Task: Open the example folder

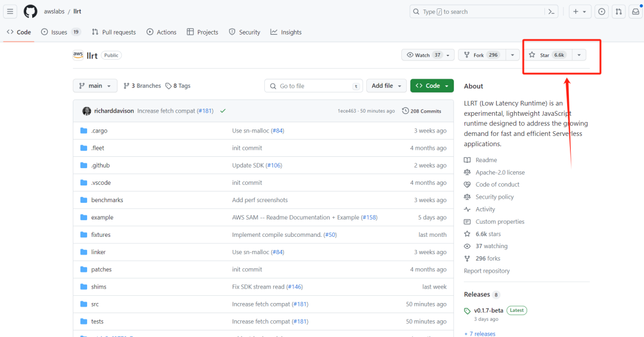Action: click(x=103, y=217)
